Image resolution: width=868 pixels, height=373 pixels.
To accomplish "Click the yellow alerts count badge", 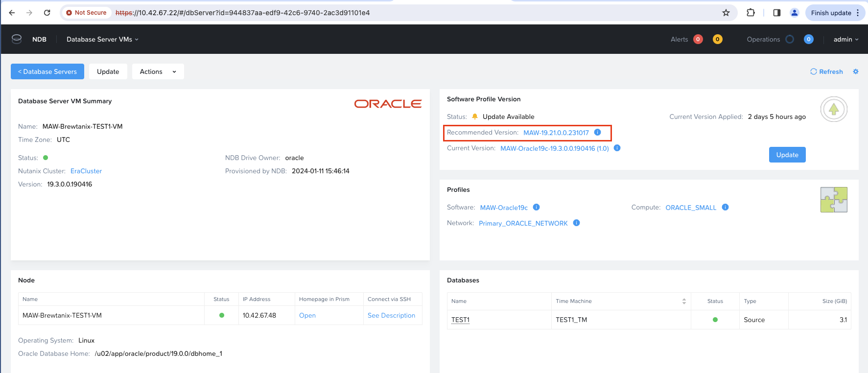I will coord(717,39).
